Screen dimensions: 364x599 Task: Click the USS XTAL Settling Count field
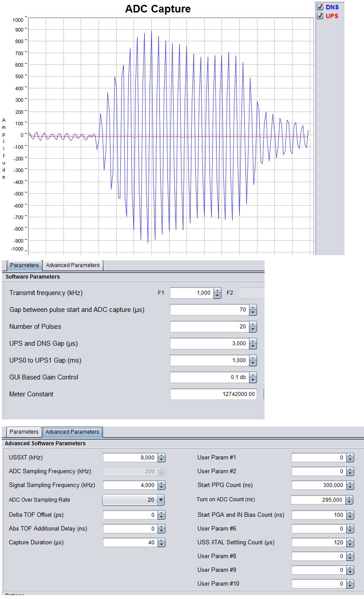coord(319,543)
